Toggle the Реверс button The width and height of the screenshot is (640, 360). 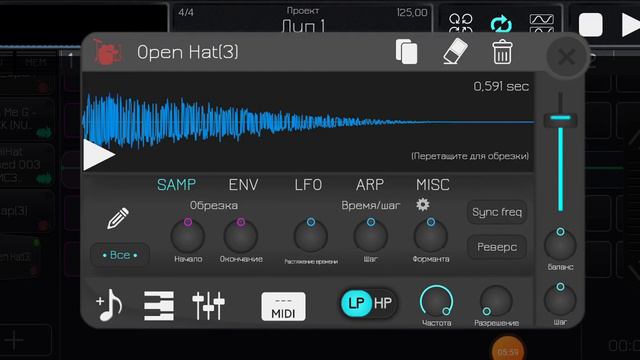point(497,247)
